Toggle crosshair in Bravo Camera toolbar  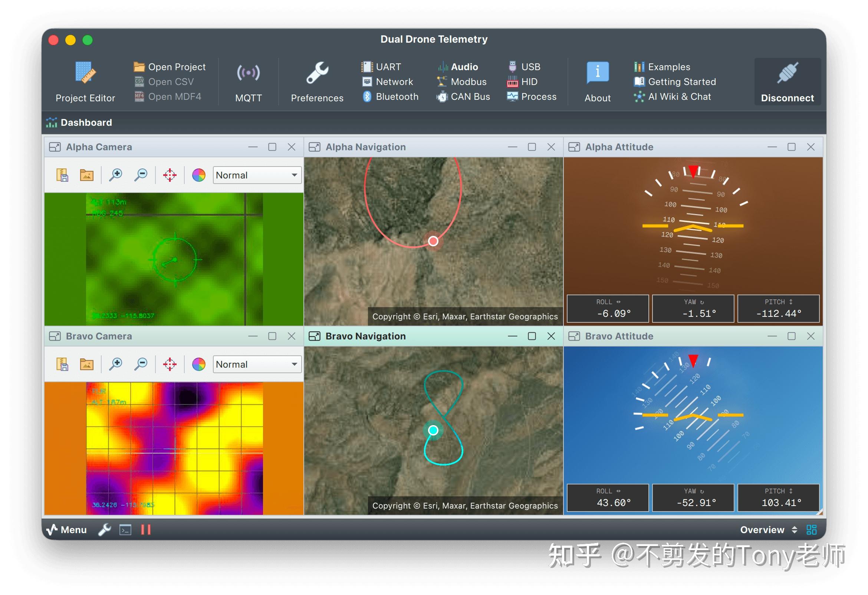tap(170, 364)
